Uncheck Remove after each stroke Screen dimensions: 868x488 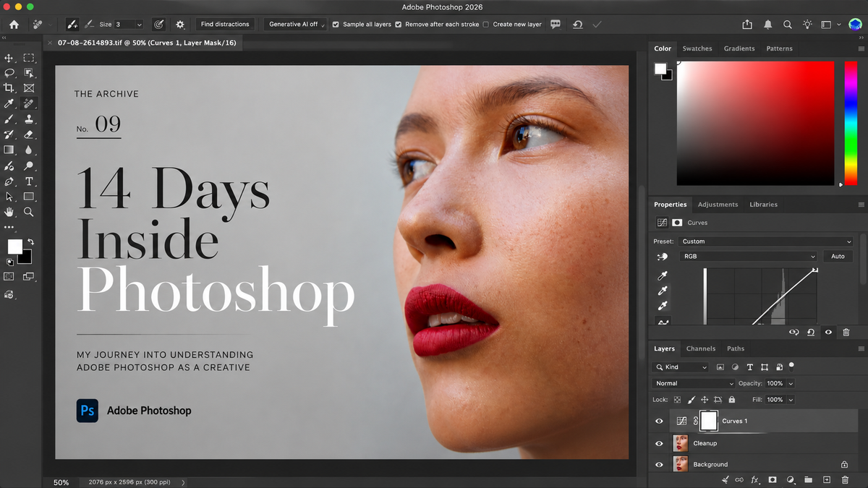tap(398, 25)
